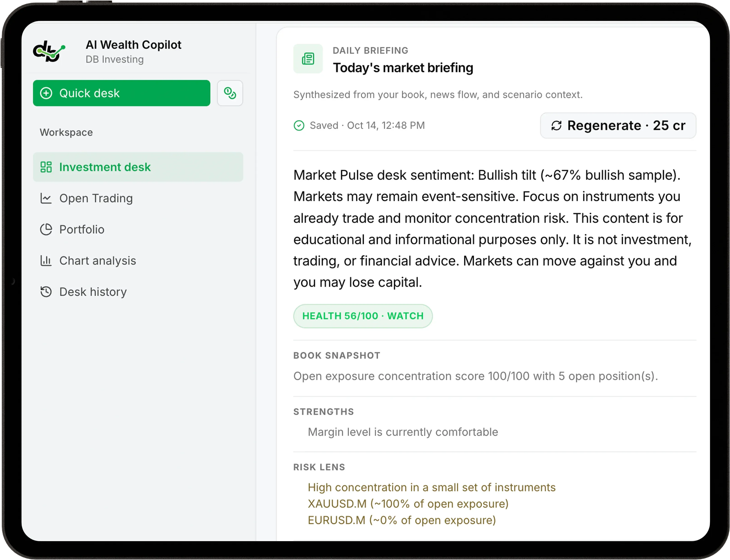The height and width of the screenshot is (560, 730).
Task: Click the Open Trading line chart icon
Action: click(x=46, y=198)
